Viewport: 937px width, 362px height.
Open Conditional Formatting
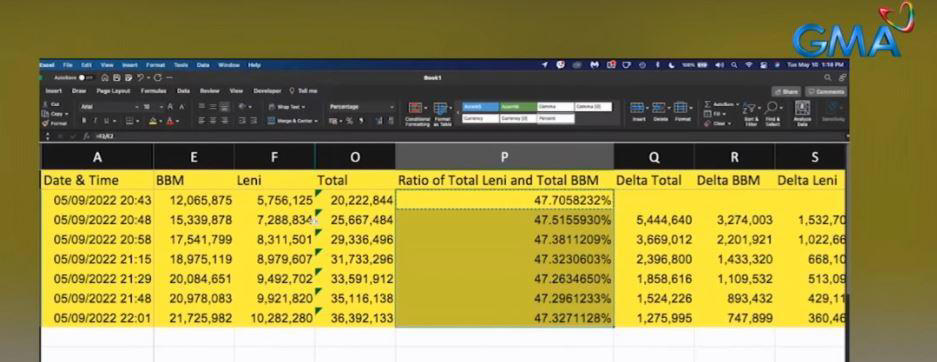pos(417,115)
